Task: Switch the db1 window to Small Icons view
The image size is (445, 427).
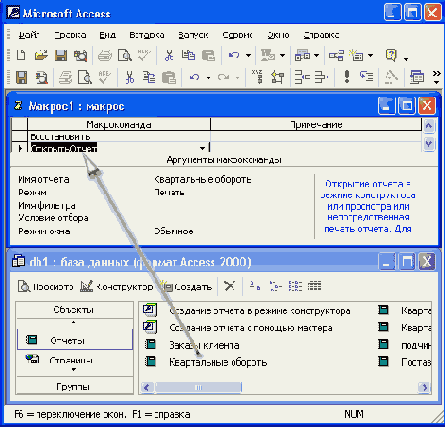Action: [275, 286]
